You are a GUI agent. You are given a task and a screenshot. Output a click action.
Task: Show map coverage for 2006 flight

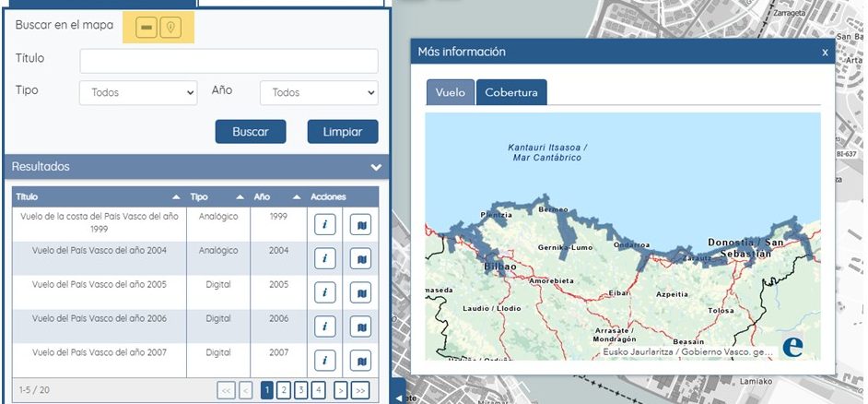point(360,327)
